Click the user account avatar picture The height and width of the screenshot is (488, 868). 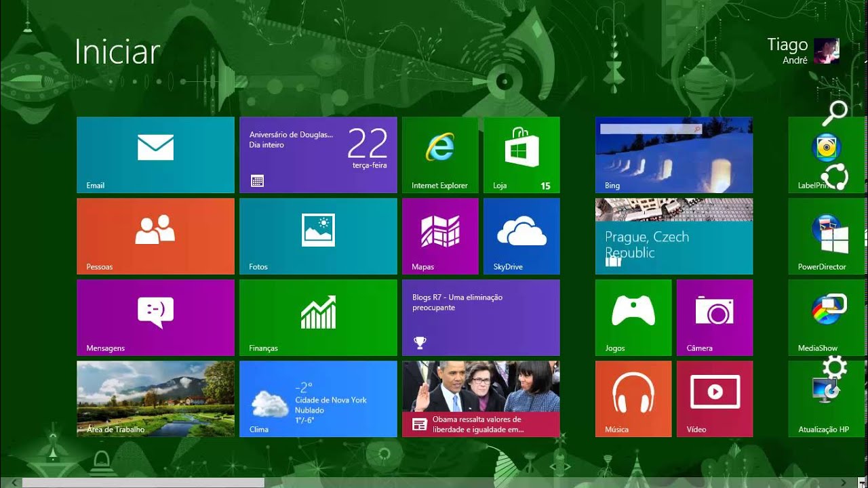coord(827,51)
